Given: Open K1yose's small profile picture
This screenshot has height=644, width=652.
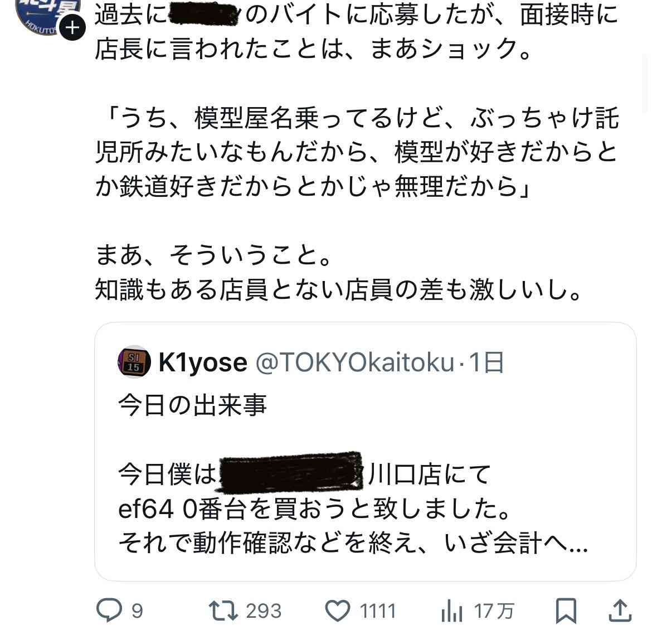Looking at the screenshot, I should [134, 363].
